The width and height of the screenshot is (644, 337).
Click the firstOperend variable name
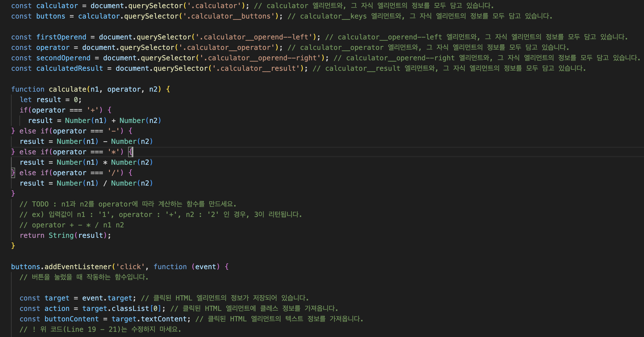61,37
